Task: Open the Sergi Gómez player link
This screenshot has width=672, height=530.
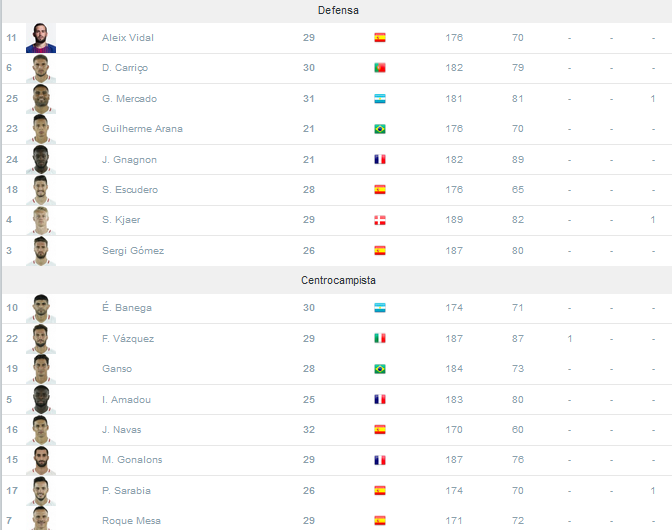Action: click(x=133, y=251)
